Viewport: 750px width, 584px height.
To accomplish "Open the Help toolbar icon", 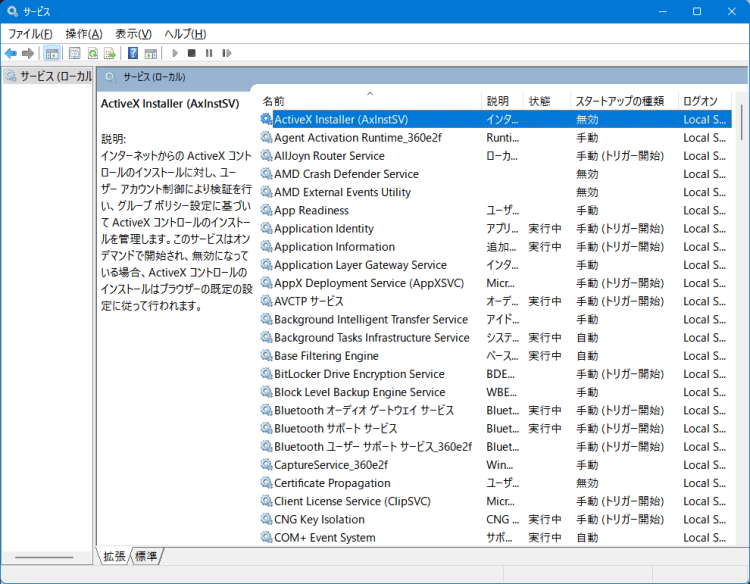I will [132, 53].
